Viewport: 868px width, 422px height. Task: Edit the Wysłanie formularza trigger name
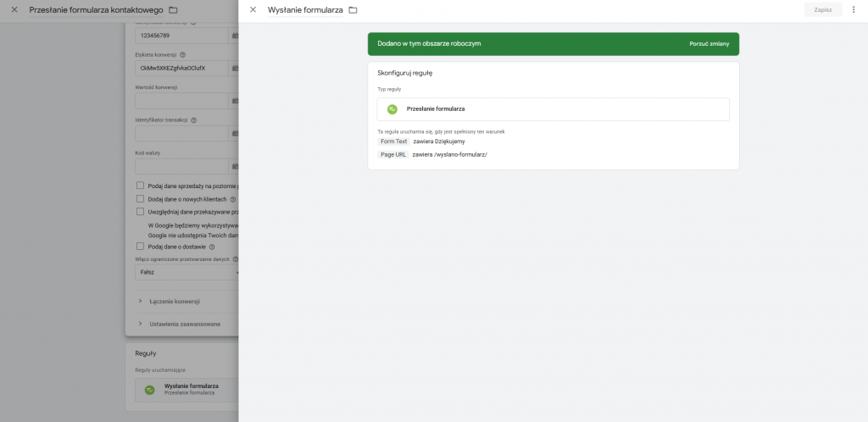pos(305,10)
